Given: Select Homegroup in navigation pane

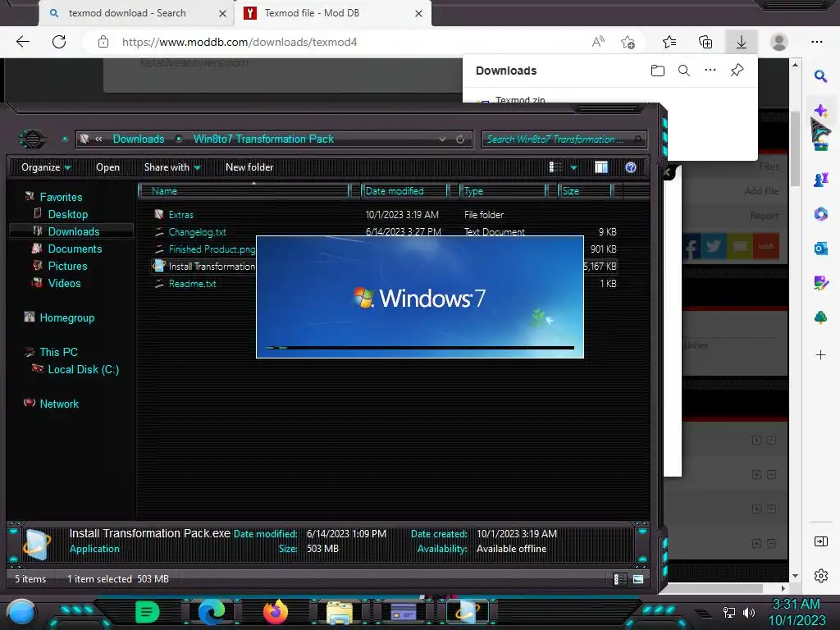Looking at the screenshot, I should pos(66,317).
